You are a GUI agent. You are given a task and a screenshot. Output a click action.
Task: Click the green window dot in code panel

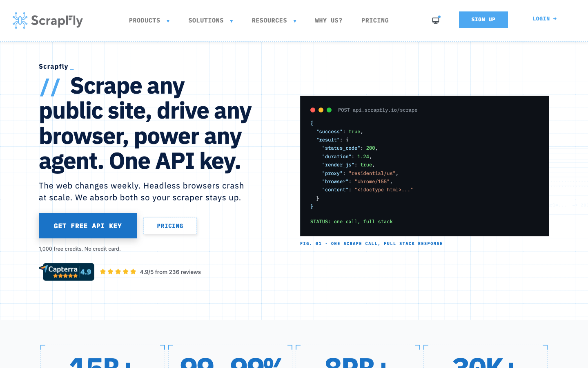(329, 110)
